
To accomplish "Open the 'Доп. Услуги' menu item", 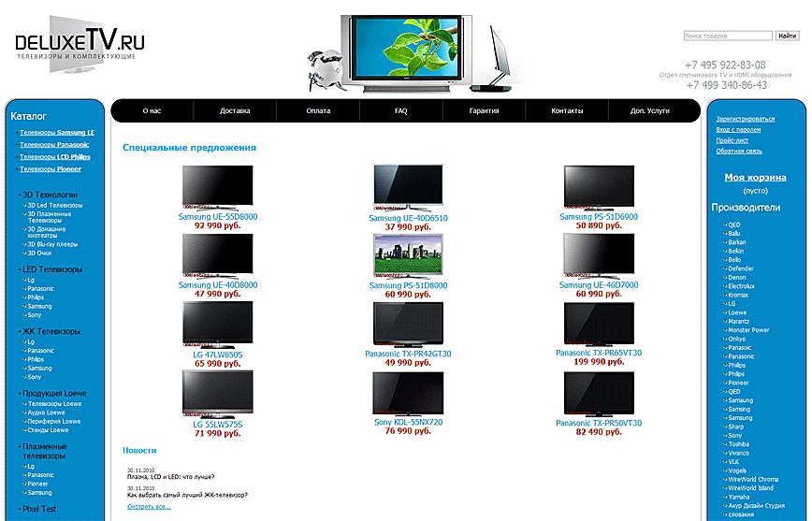I will tap(650, 110).
